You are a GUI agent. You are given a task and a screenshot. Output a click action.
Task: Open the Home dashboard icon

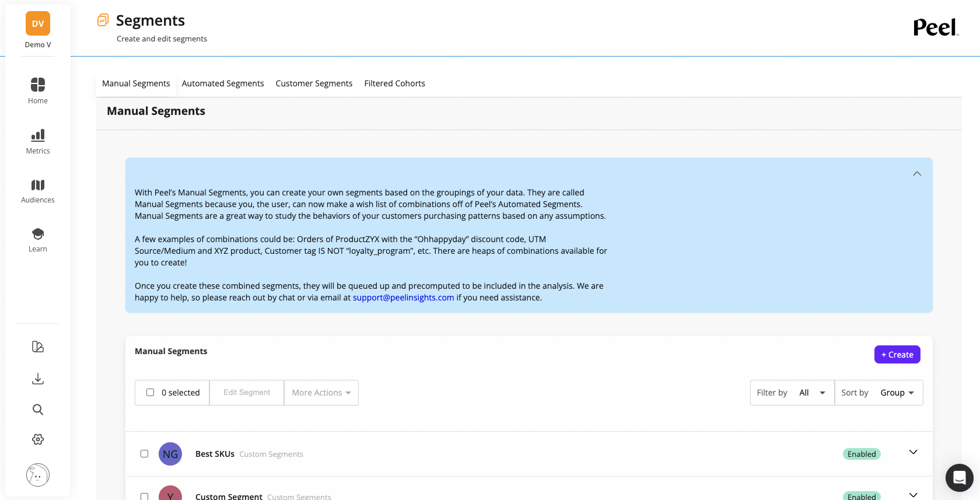coord(38,85)
